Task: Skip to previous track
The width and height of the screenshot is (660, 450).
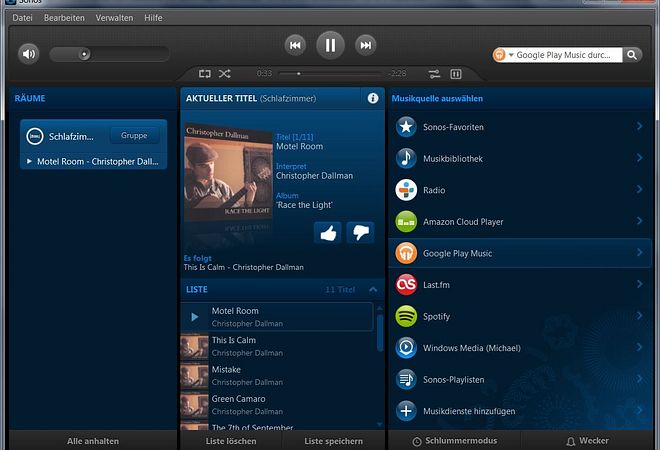Action: (295, 45)
